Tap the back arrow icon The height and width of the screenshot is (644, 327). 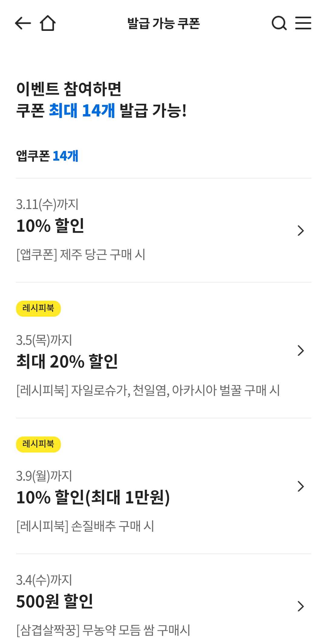coord(23,23)
